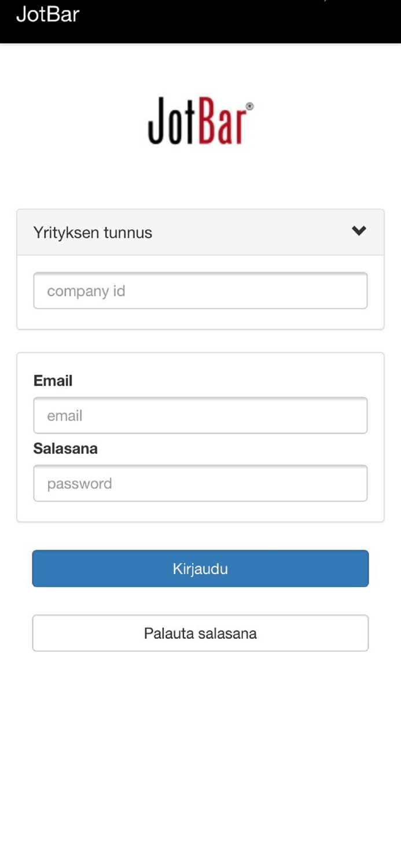Viewport: 401px width, 868px height.
Task: Click the password input field
Action: click(200, 483)
